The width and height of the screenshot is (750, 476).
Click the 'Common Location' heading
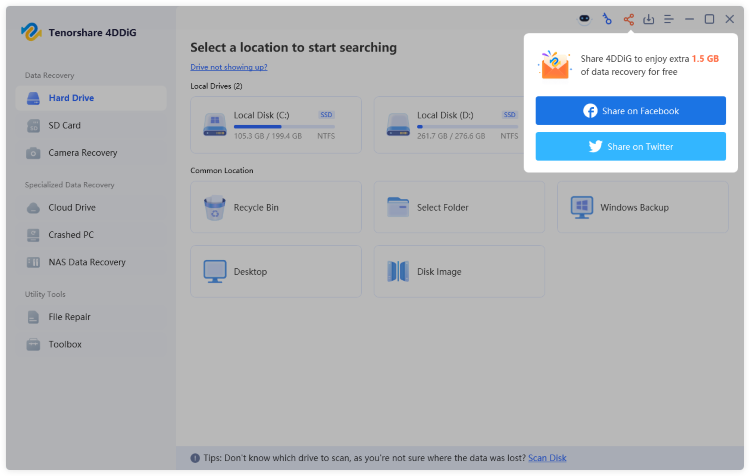(222, 170)
